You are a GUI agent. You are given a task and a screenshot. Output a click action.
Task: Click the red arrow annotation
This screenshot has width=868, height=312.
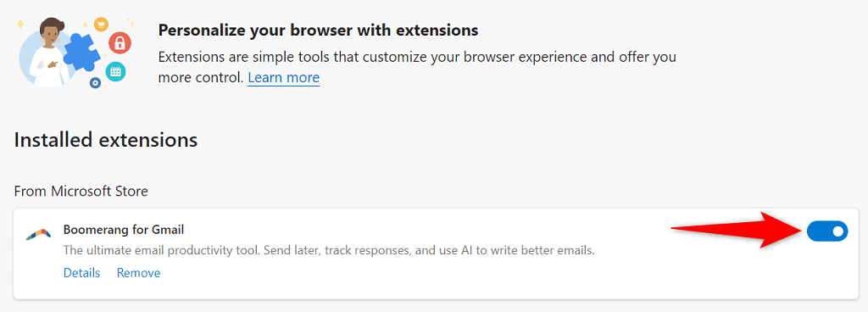click(x=735, y=229)
